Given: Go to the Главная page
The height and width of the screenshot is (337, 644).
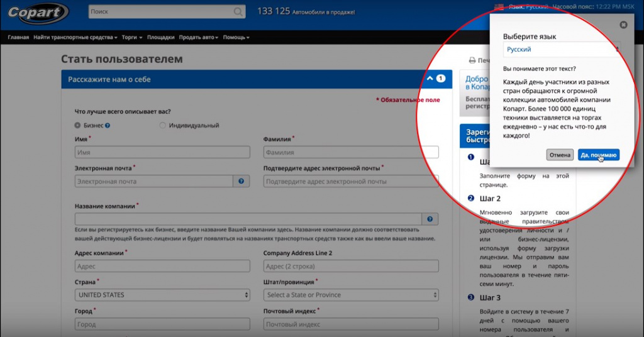Looking at the screenshot, I should tap(18, 37).
